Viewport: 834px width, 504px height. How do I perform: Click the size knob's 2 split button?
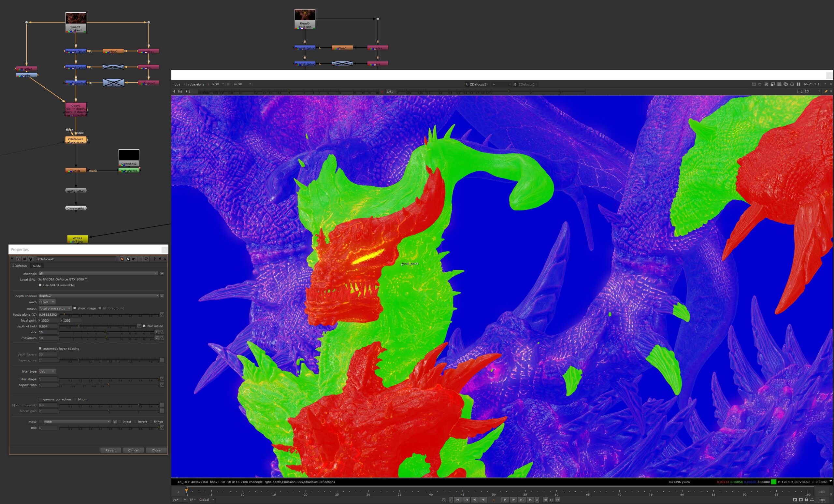click(157, 332)
